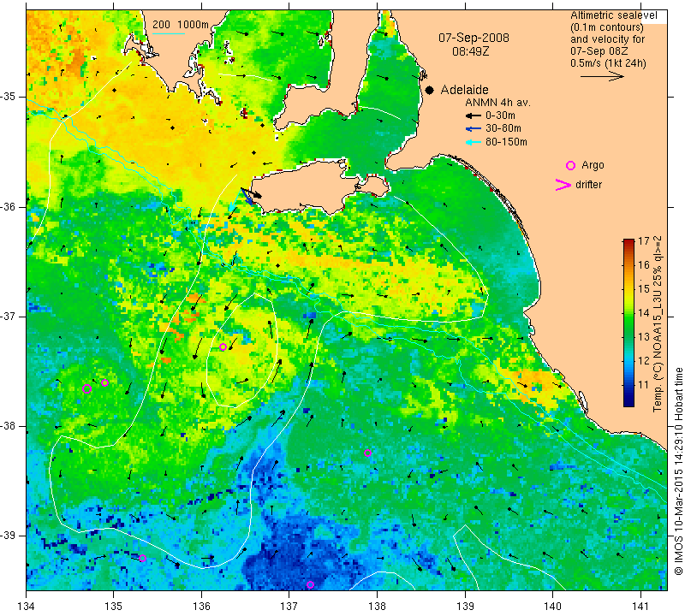Viewport: 685px width, 616px height.
Task: Click the '11' color bar tick label
Action: [x=644, y=385]
